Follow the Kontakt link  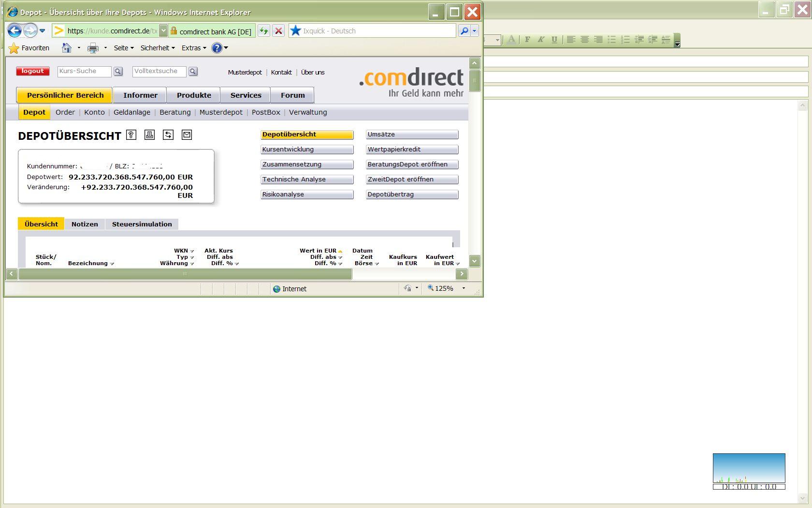(x=281, y=73)
